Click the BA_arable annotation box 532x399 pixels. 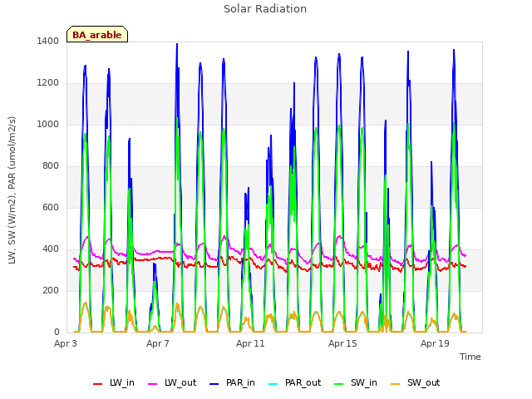click(97, 34)
